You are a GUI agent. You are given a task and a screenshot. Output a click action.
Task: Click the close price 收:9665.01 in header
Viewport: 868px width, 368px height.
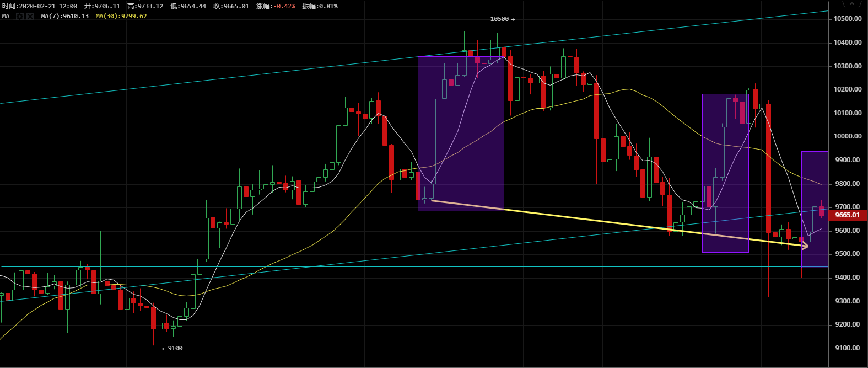click(x=231, y=6)
